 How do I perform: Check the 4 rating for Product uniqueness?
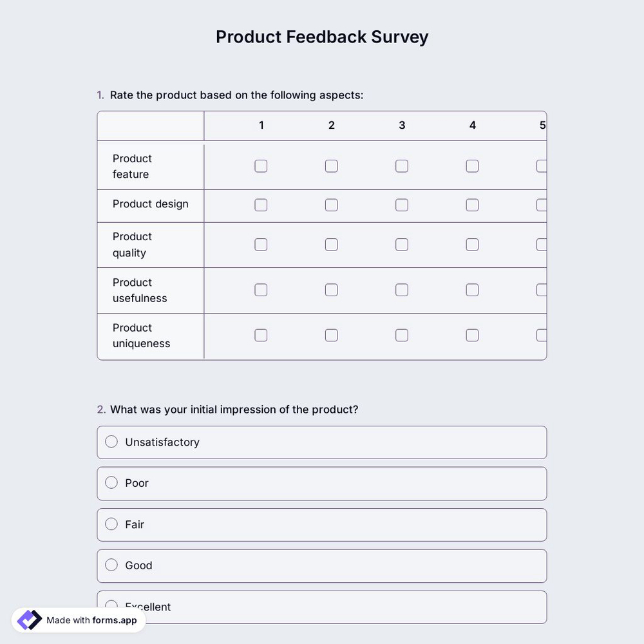[472, 335]
